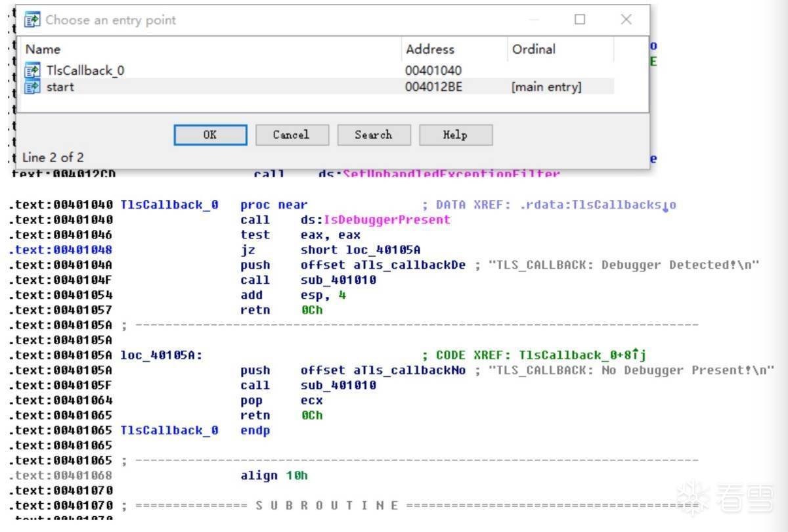This screenshot has width=788, height=532.
Task: Click the Line 2 of 2 status text
Action: [x=53, y=158]
